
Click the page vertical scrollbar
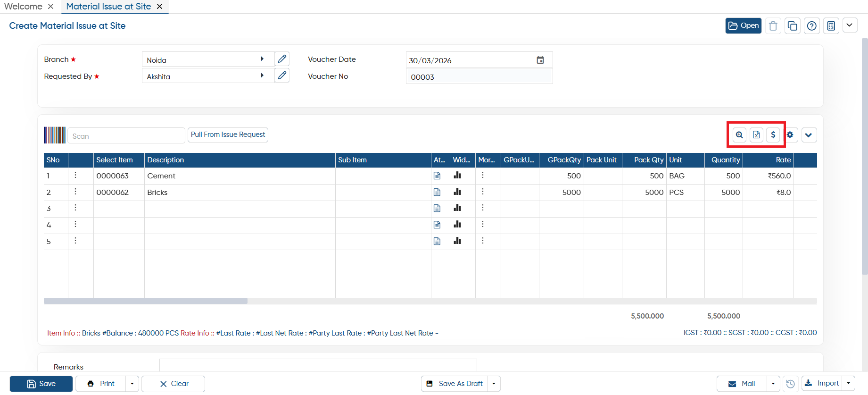pos(864,156)
